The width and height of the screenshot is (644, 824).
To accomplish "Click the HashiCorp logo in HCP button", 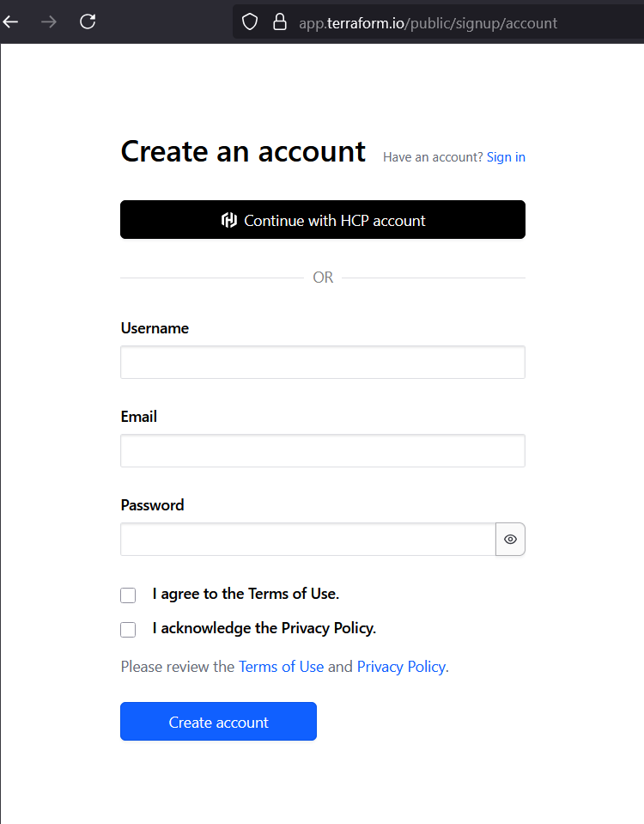I will point(229,221).
